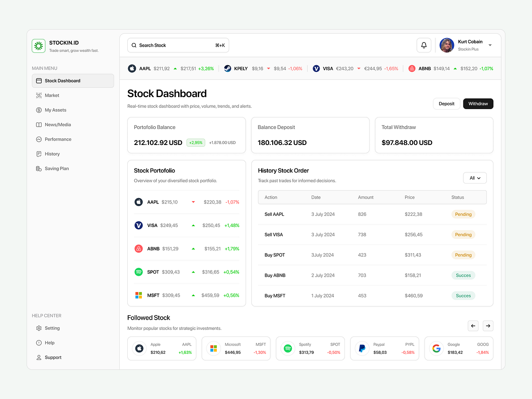This screenshot has width=532, height=399.
Task: Select the Saving Plan sidebar icon
Action: tap(39, 168)
